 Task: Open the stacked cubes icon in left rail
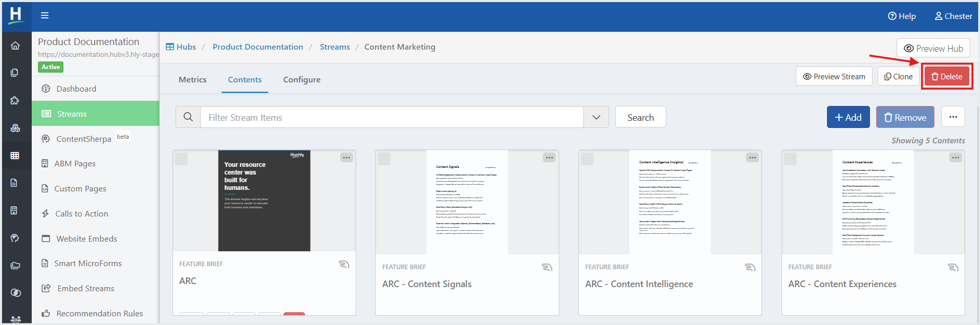tap(15, 128)
